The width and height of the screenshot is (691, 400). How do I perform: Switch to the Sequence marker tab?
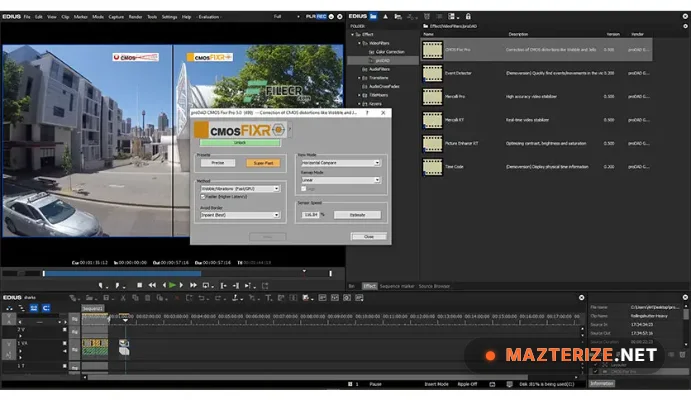click(397, 286)
